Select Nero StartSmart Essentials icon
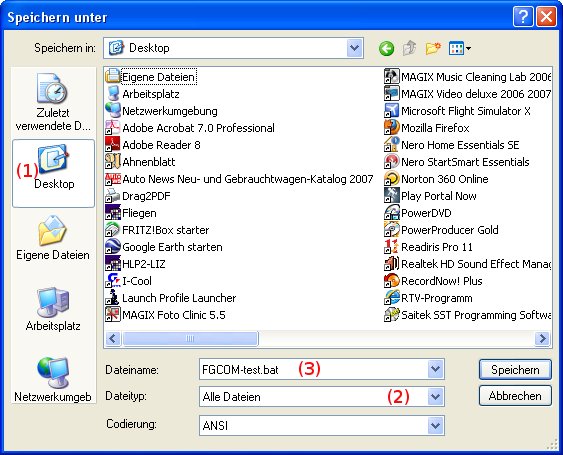563x455 pixels. [x=391, y=162]
